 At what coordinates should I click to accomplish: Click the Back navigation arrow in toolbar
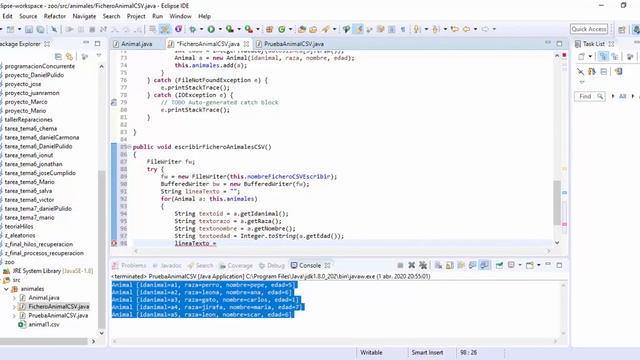pos(466,29)
